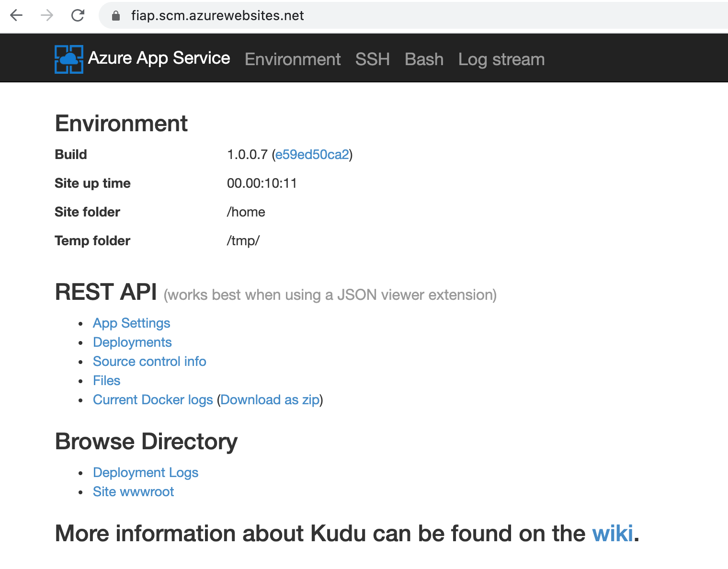Click the REST API heading
The image size is (728, 569).
click(106, 292)
